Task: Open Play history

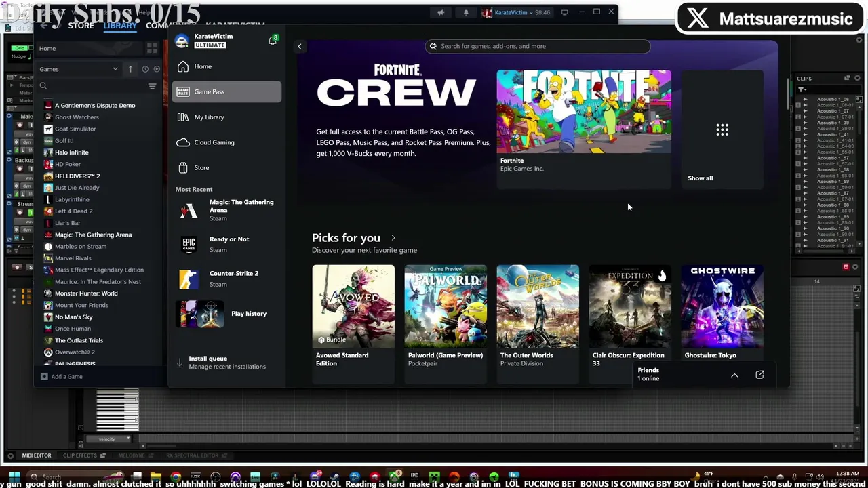Action: point(226,314)
